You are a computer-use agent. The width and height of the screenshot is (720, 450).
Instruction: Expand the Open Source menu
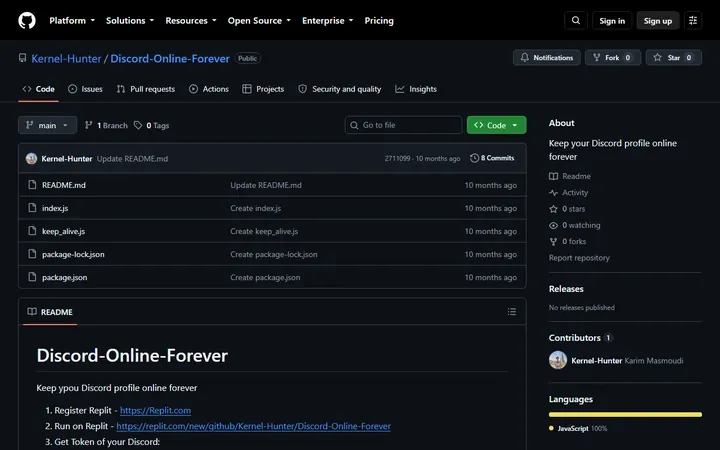point(259,21)
